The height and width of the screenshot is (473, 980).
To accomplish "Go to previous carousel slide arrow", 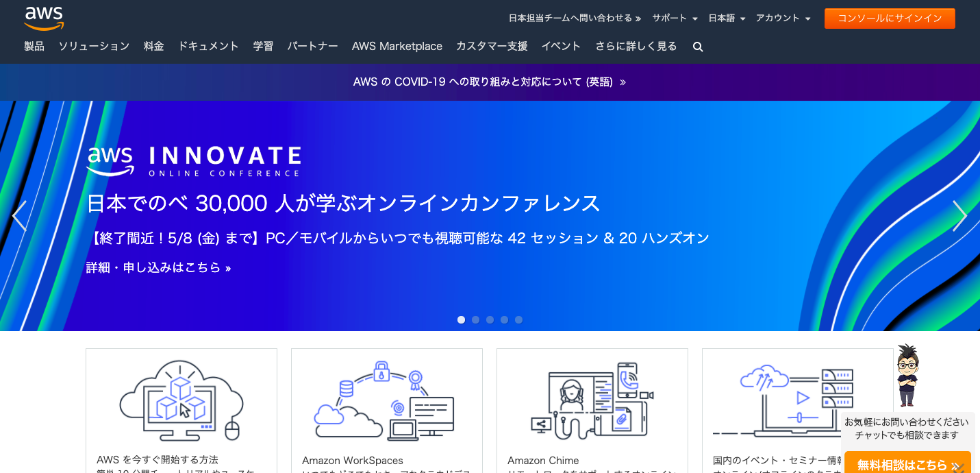I will click(x=19, y=216).
